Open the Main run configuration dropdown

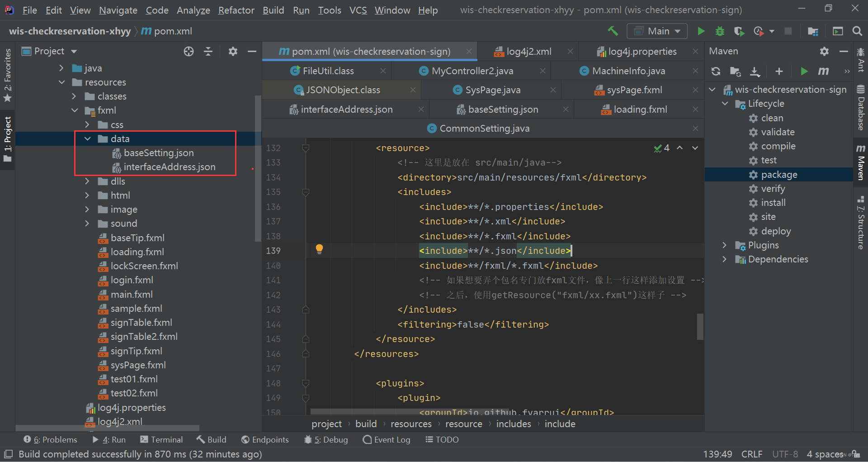click(657, 31)
